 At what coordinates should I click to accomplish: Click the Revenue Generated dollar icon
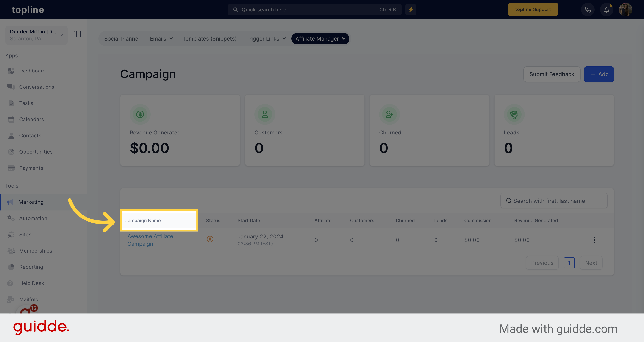click(140, 115)
